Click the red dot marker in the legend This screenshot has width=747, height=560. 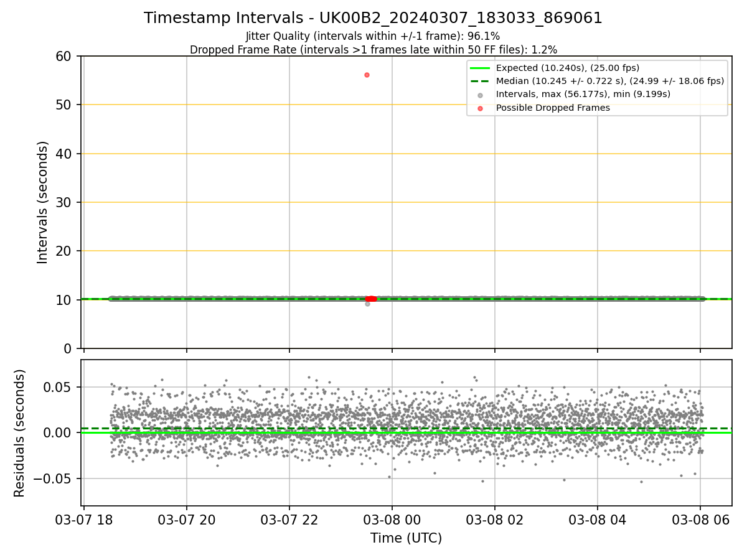click(480, 108)
